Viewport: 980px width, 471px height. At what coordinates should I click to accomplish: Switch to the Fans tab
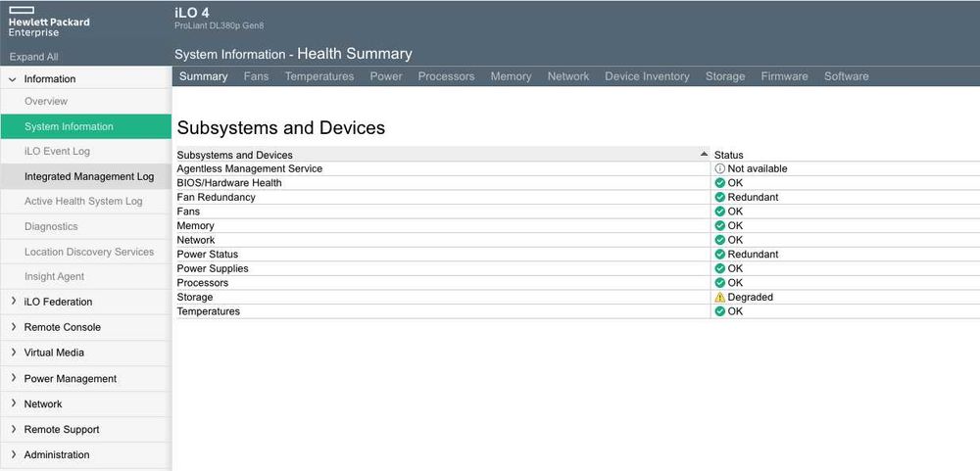coord(256,76)
